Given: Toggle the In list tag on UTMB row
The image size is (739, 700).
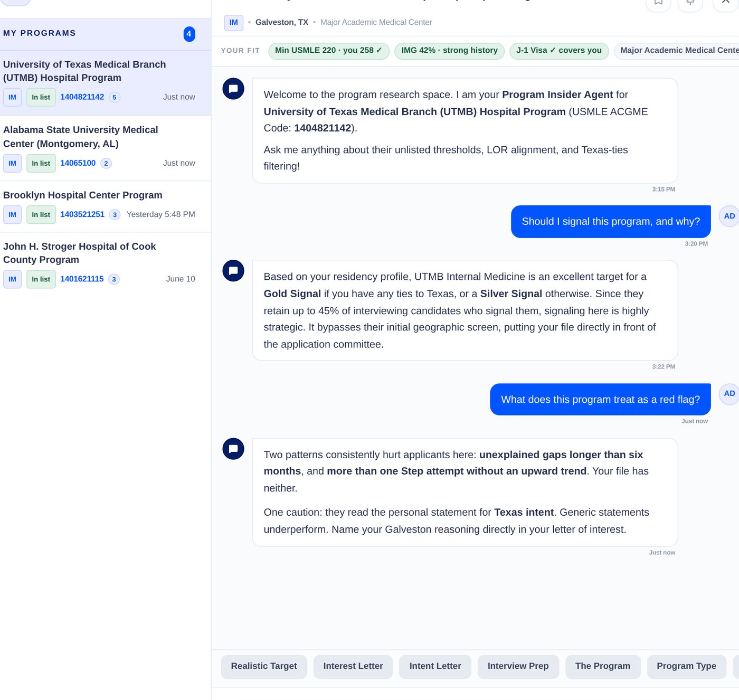Looking at the screenshot, I should (41, 97).
